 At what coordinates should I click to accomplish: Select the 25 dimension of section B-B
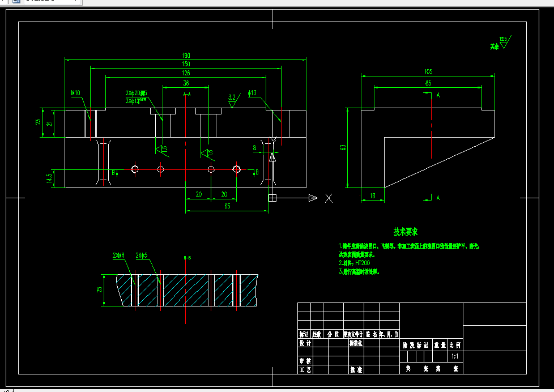coord(99,289)
